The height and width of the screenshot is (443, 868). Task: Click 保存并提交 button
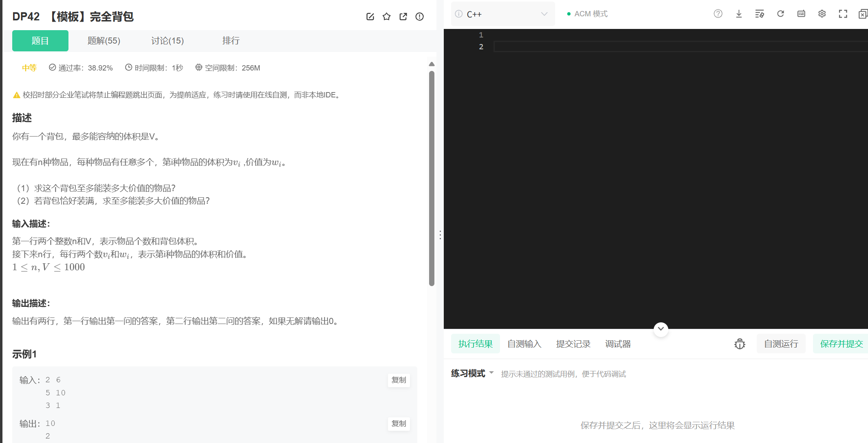[x=841, y=344]
